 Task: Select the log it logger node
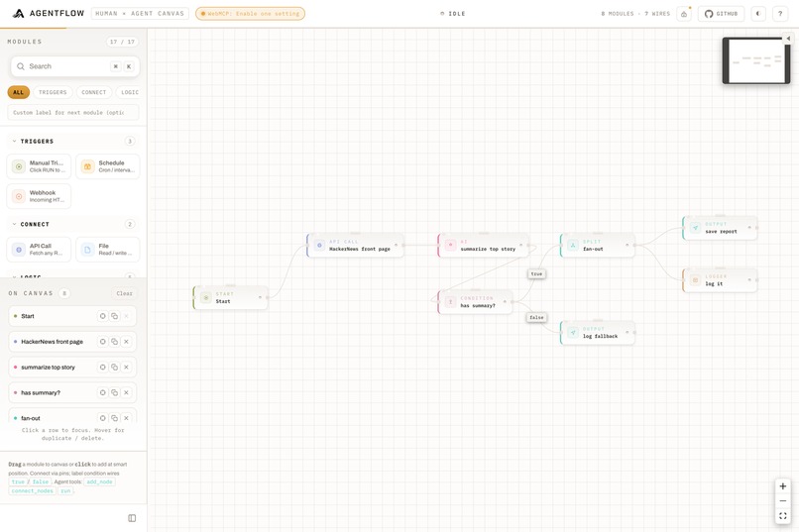tap(720, 280)
